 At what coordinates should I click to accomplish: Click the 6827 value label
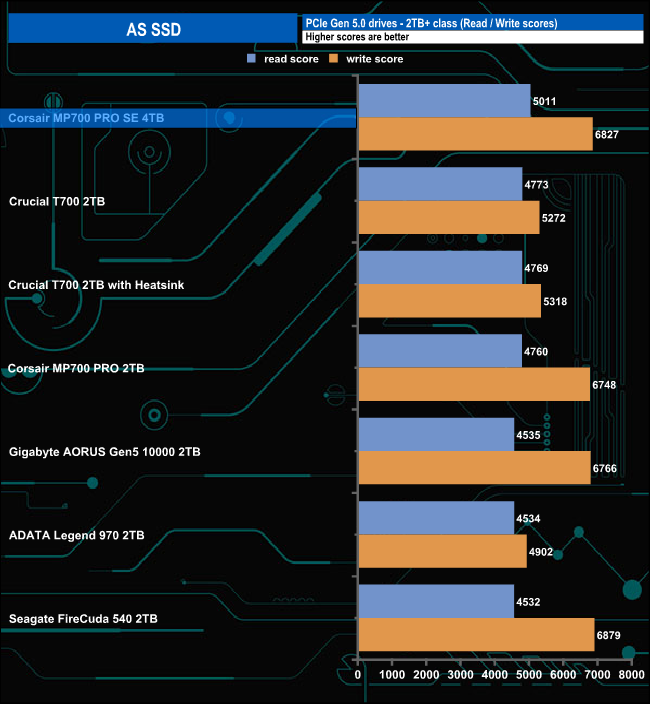click(607, 135)
